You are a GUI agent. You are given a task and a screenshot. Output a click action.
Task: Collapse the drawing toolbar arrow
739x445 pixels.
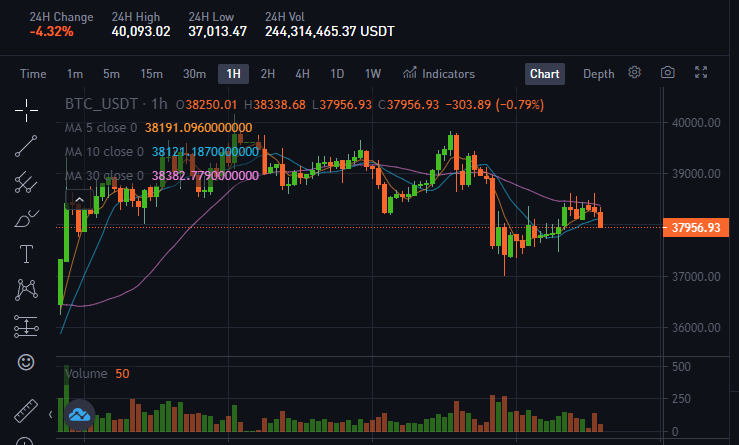pos(50,414)
